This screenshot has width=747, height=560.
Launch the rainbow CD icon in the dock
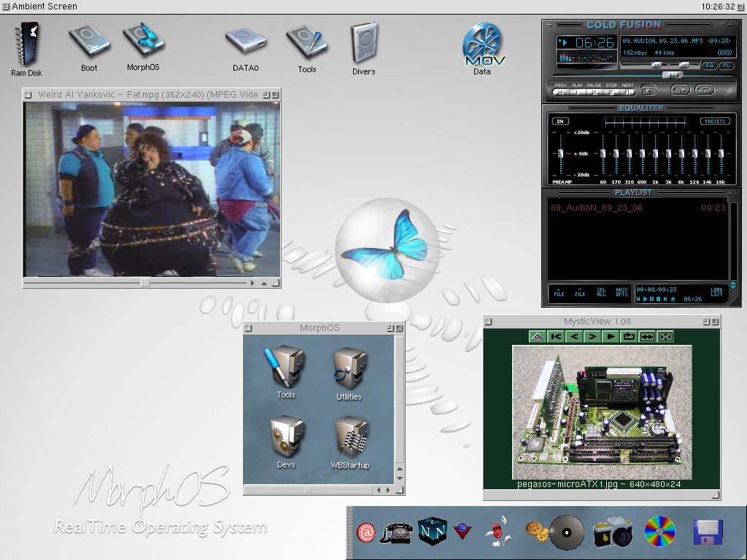[659, 531]
